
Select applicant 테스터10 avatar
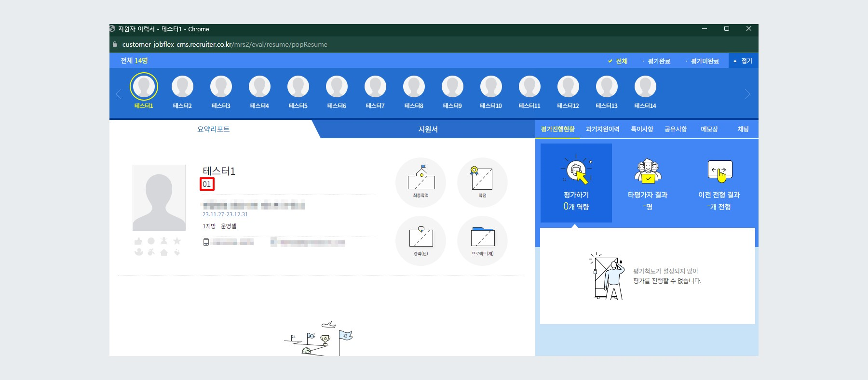491,87
